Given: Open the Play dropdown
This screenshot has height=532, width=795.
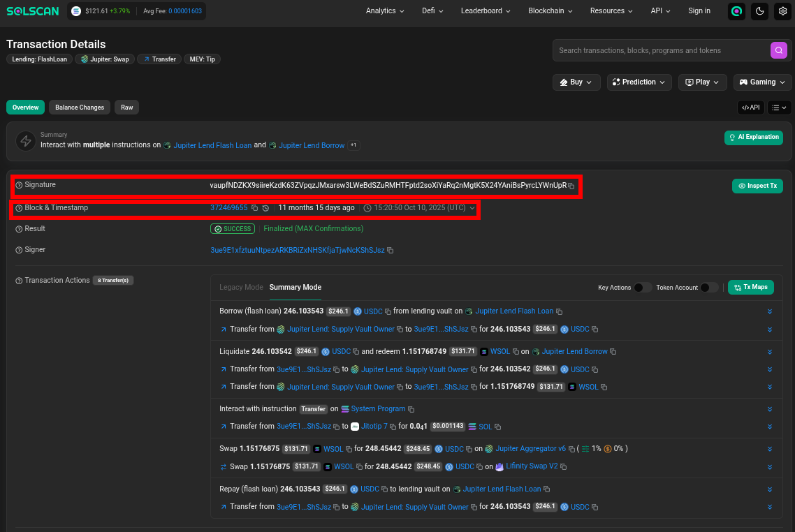Looking at the screenshot, I should tap(702, 82).
